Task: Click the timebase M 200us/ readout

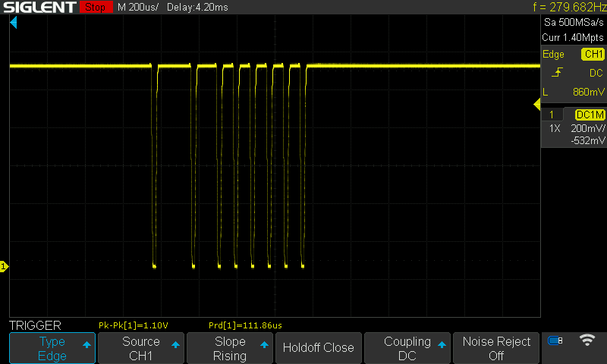Action: tap(138, 7)
